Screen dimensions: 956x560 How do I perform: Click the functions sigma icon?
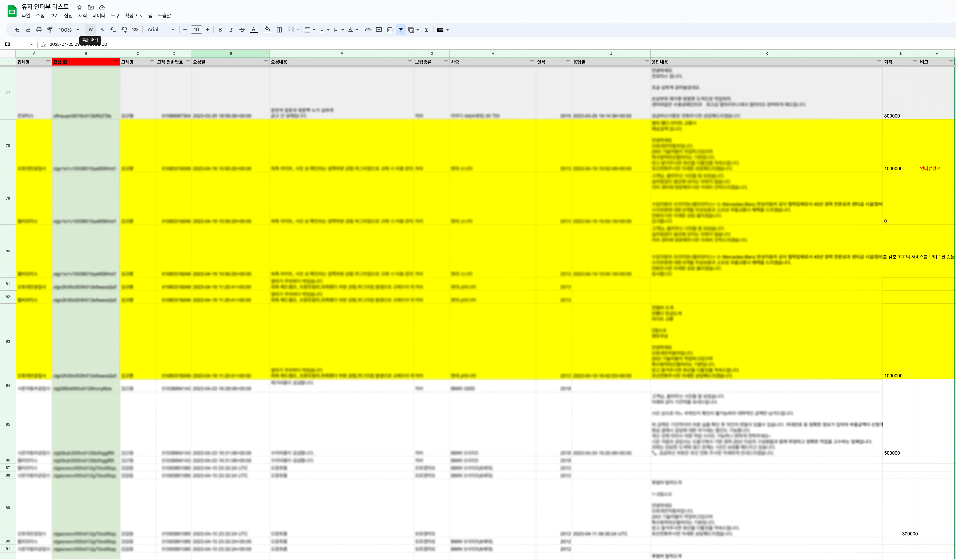426,30
